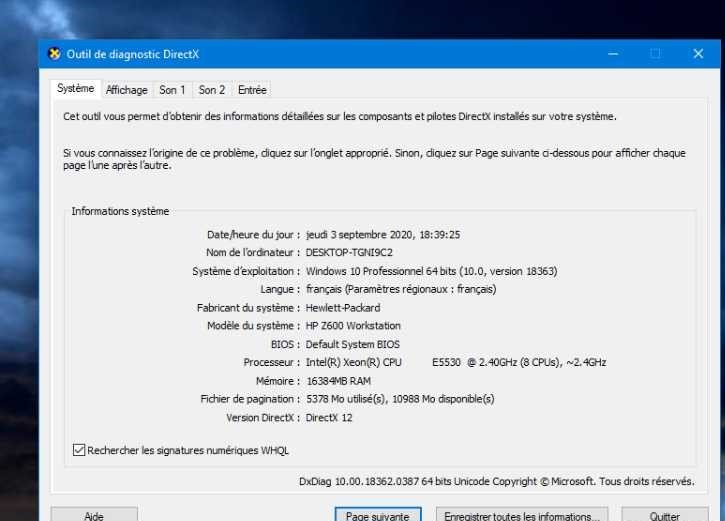Click the Informations système group label

pyautogui.click(x=120, y=211)
